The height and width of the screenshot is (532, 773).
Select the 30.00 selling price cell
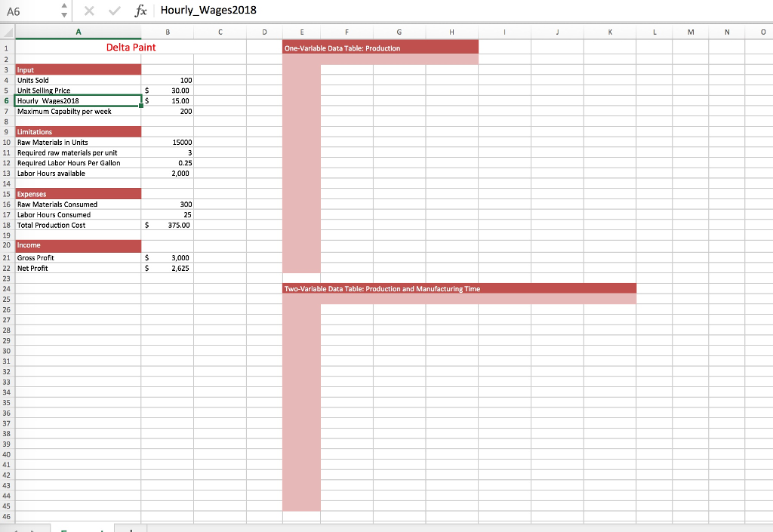[168, 91]
